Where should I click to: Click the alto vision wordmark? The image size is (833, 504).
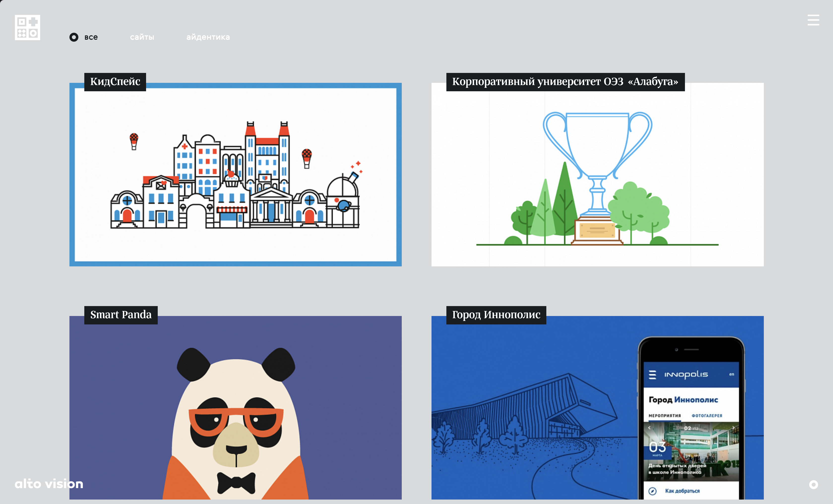point(49,484)
